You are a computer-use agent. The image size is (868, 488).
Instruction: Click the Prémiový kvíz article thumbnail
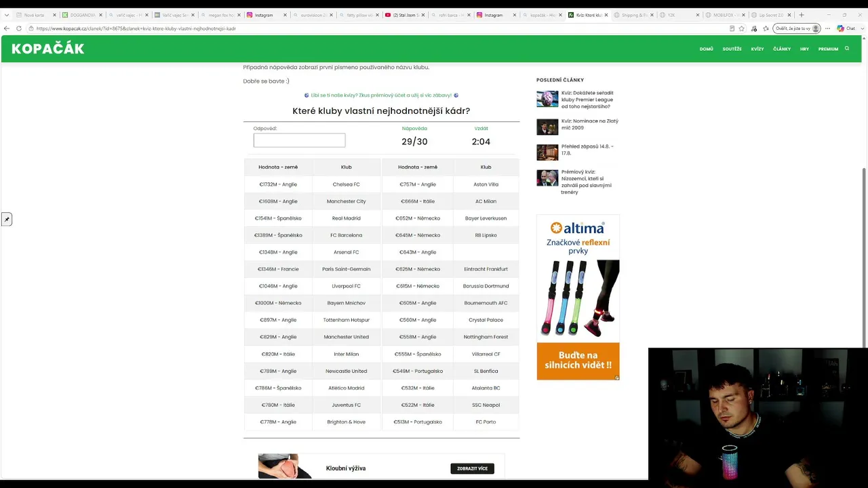(x=547, y=178)
